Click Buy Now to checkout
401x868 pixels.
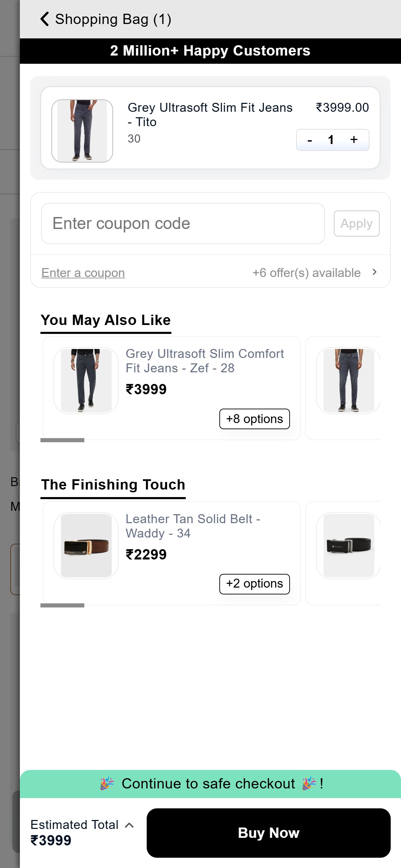(269, 833)
